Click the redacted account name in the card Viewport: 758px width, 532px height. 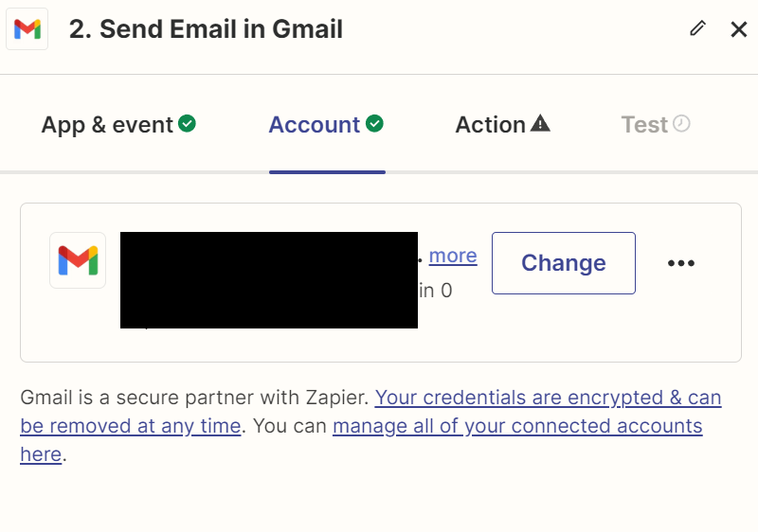[x=269, y=279]
